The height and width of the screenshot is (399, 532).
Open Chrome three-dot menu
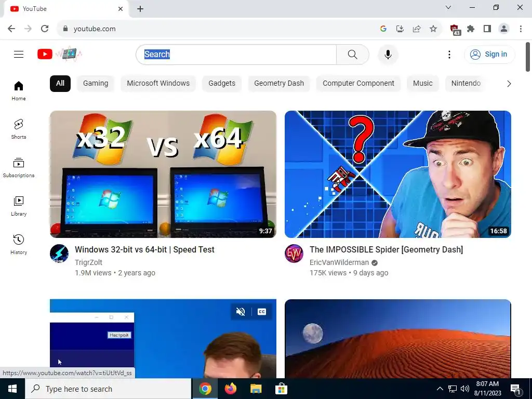coord(521,29)
